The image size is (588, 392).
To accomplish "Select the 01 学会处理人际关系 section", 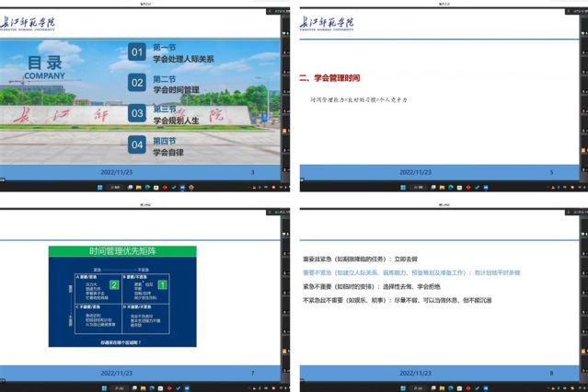I will tap(175, 52).
